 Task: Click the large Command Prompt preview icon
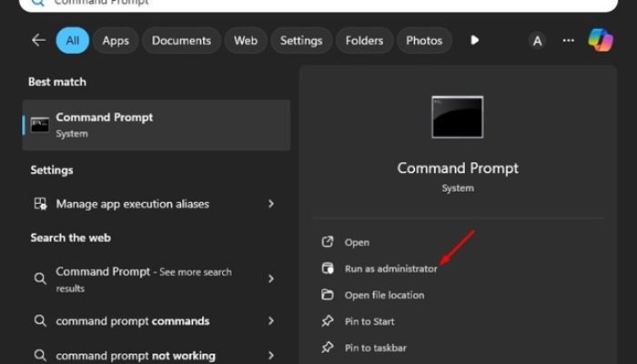(x=457, y=116)
